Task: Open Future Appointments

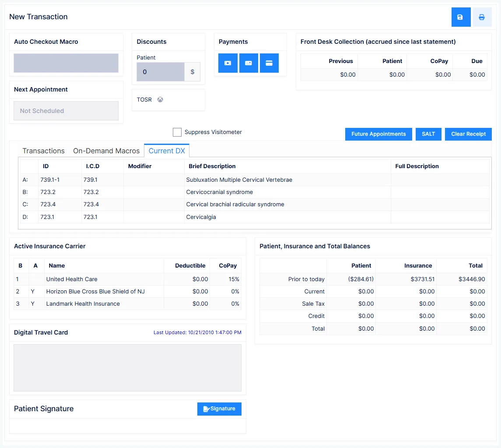Action: [x=378, y=134]
